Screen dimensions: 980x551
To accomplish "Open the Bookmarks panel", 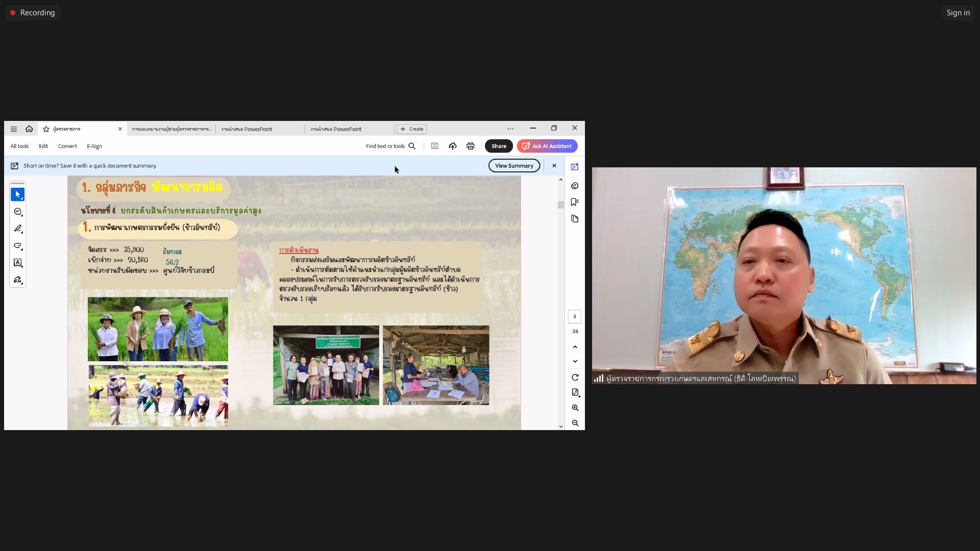I will (x=575, y=202).
